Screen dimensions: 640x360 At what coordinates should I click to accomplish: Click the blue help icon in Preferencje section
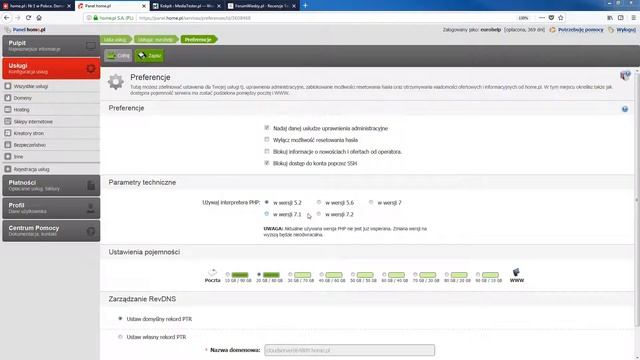625,109
